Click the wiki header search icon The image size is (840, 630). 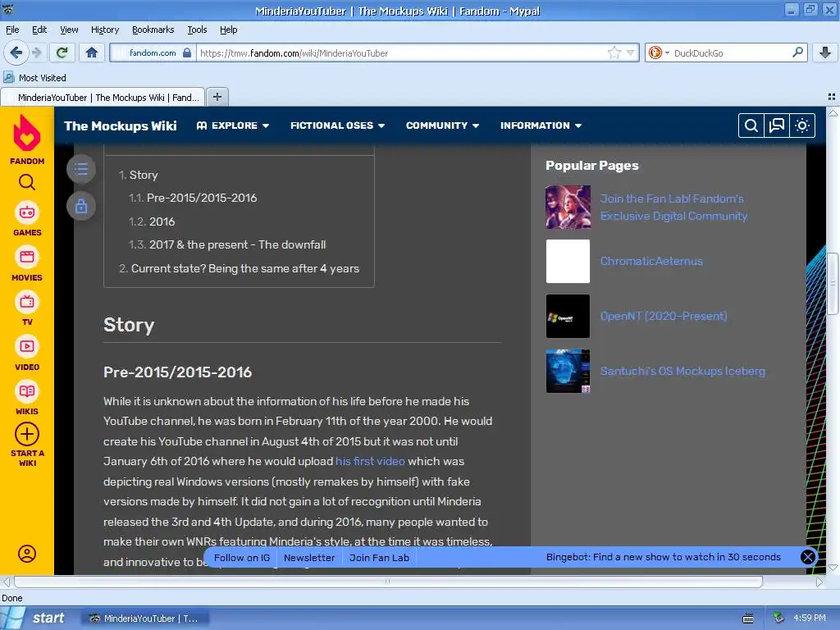751,126
